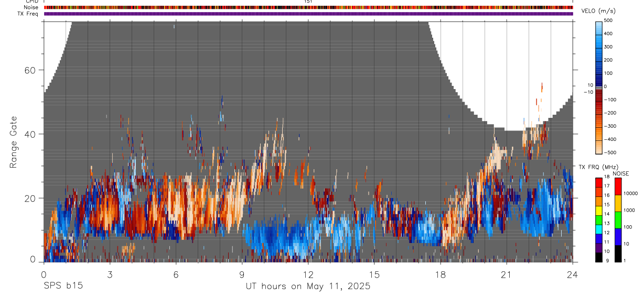Pick the cyan 12–13 MHz segment in TX FRQ legend
Viewport: 644px width, 297px height.
(x=599, y=229)
